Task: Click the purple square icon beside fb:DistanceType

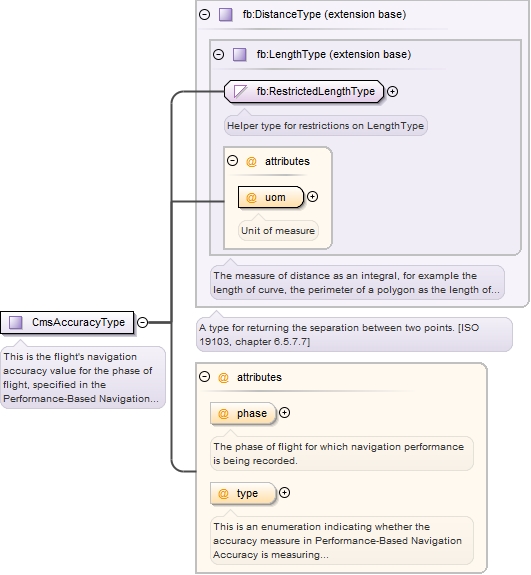Action: [226, 15]
